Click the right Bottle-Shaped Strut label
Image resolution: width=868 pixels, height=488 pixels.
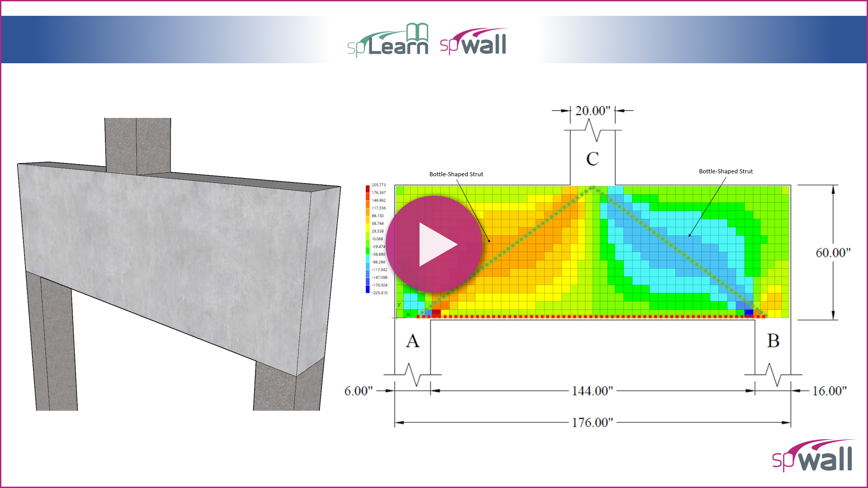coord(725,171)
